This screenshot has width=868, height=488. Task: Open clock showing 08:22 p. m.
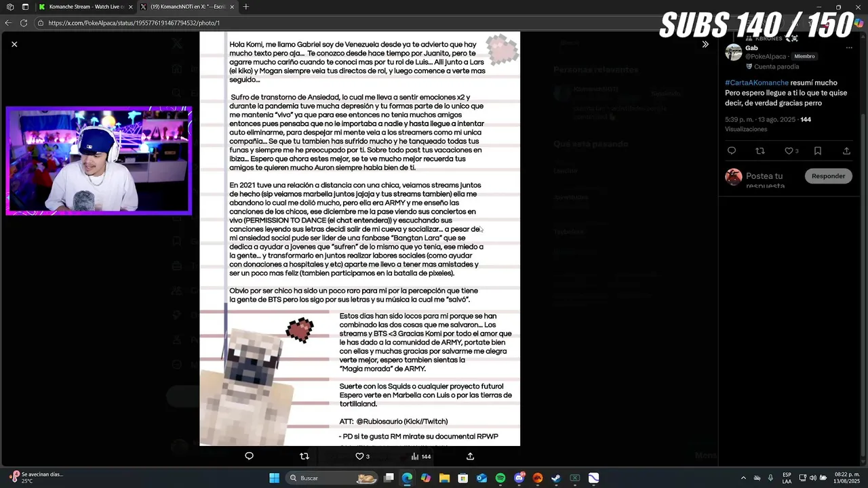click(x=847, y=478)
